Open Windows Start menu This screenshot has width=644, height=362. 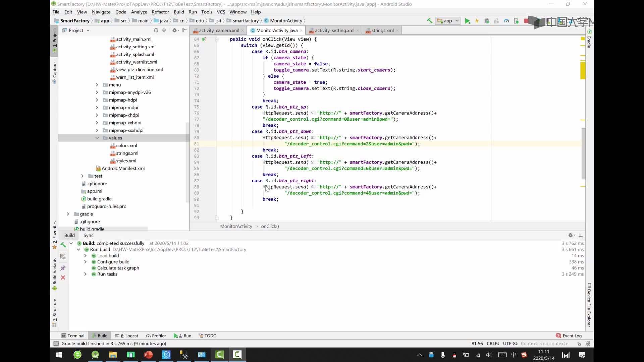59,355
